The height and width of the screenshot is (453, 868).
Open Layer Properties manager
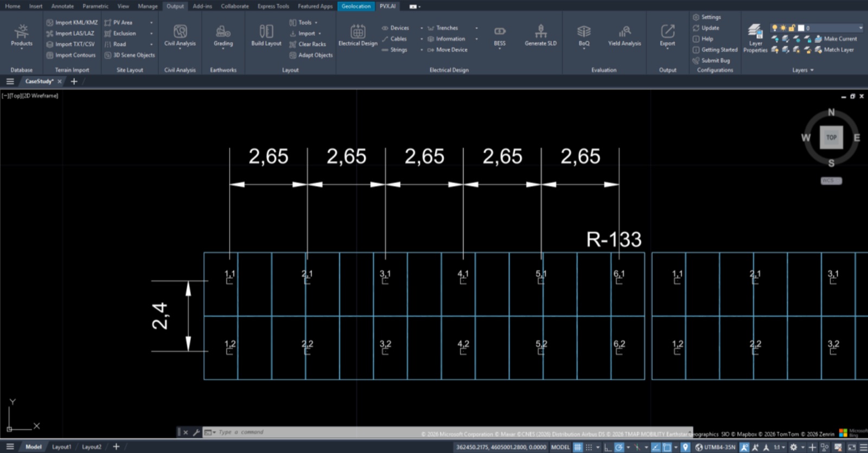(755, 38)
